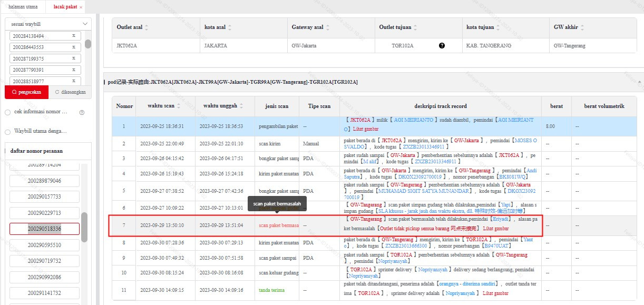Click daftar nomor pesanan panel heading

coord(36,151)
